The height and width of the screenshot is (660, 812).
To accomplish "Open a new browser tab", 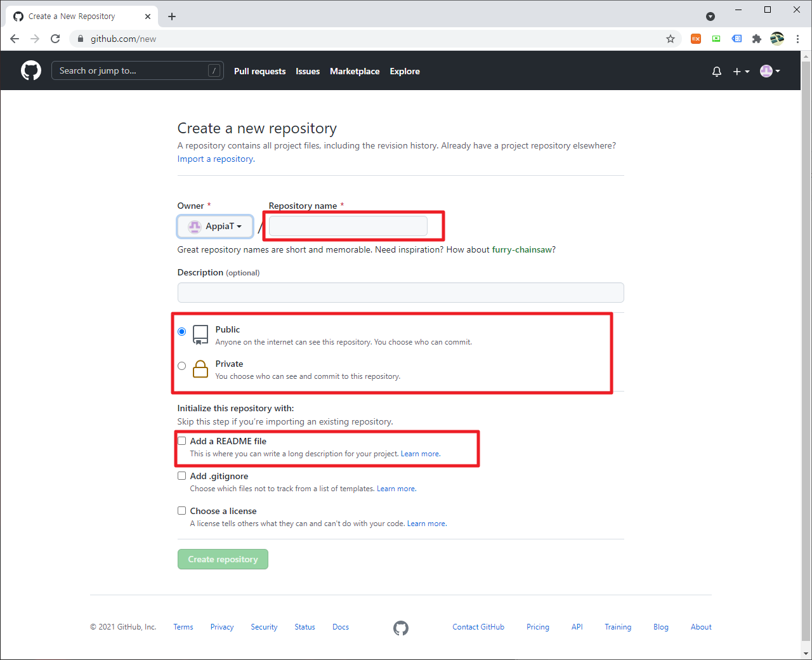I will (x=172, y=16).
